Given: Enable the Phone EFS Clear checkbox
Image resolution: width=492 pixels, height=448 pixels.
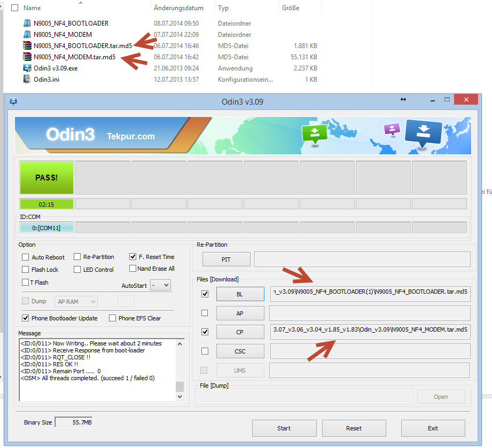Looking at the screenshot, I should pos(112,318).
